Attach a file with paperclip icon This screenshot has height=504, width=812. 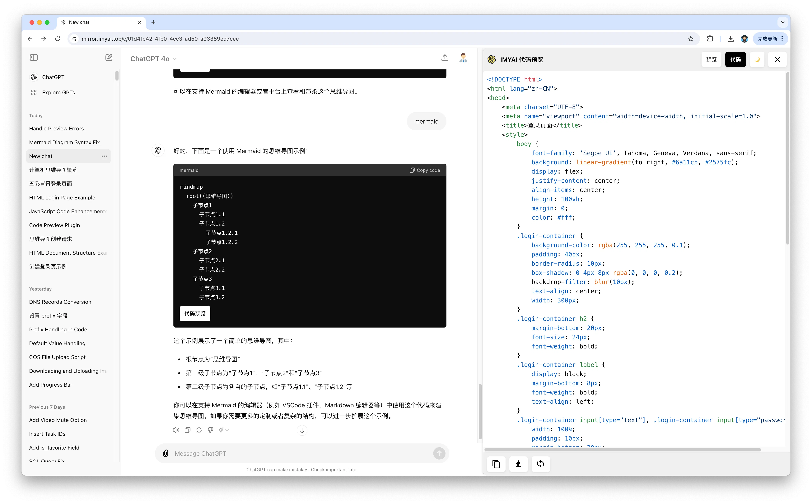[x=165, y=453]
